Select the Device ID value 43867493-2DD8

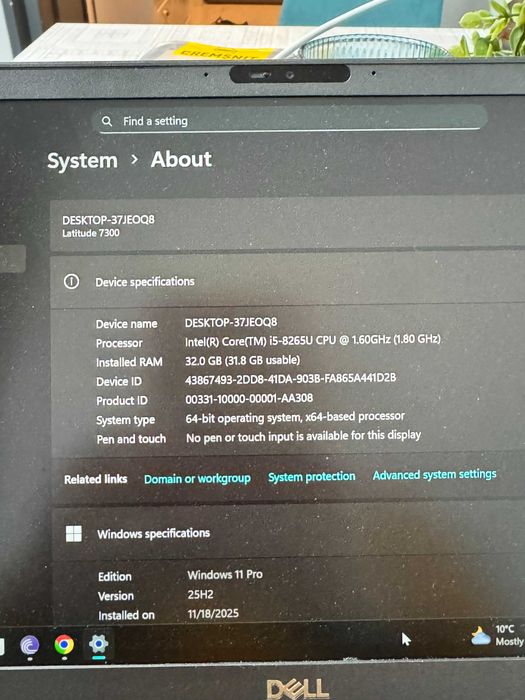(x=291, y=379)
